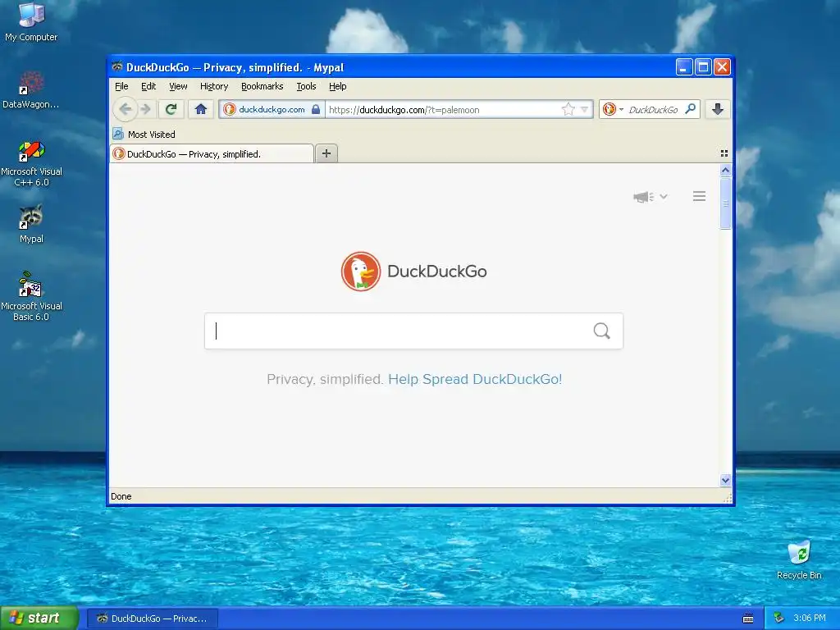Focus the DuckDuckGo page search box

(x=413, y=331)
